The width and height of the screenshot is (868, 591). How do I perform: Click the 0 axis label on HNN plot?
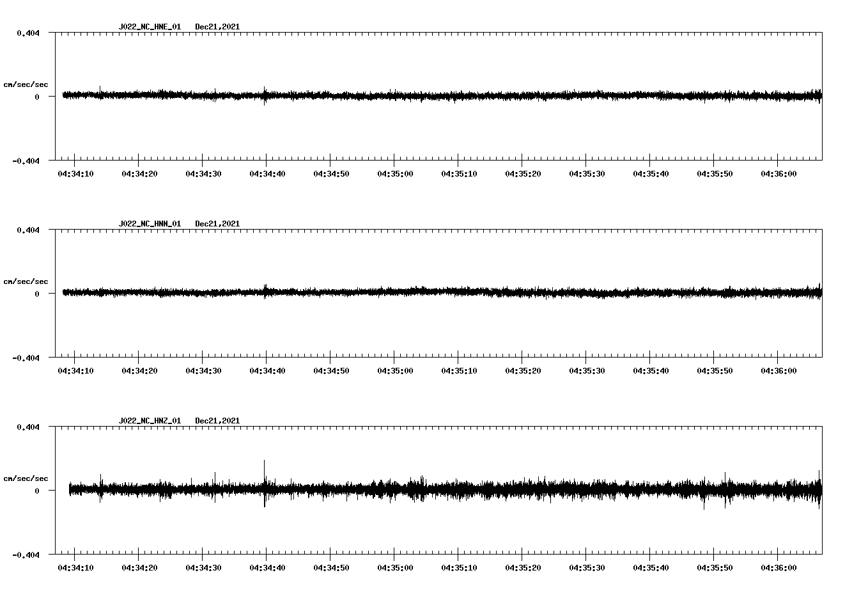point(37,294)
